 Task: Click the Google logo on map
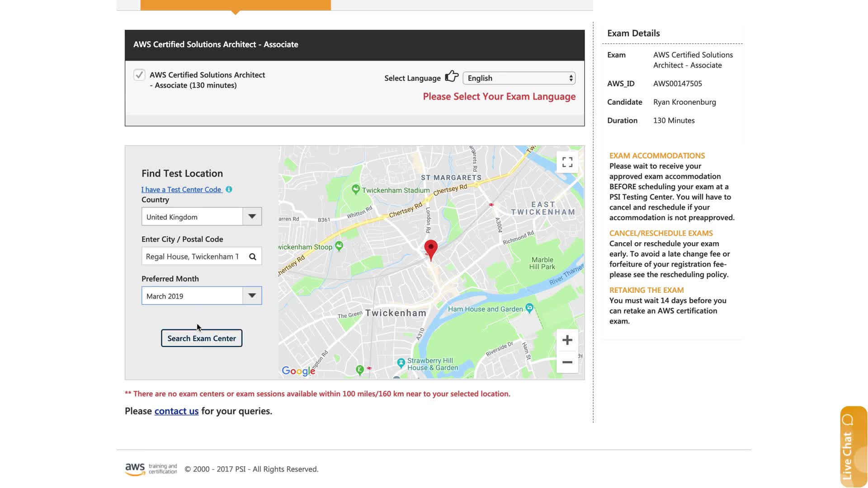298,371
